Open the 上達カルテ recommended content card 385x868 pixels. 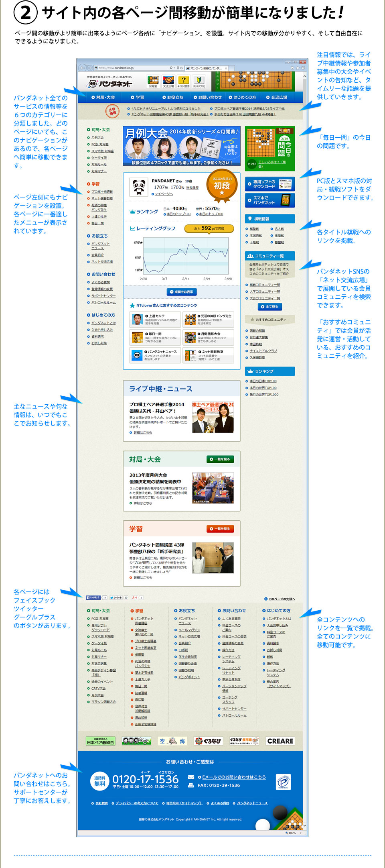(x=155, y=319)
